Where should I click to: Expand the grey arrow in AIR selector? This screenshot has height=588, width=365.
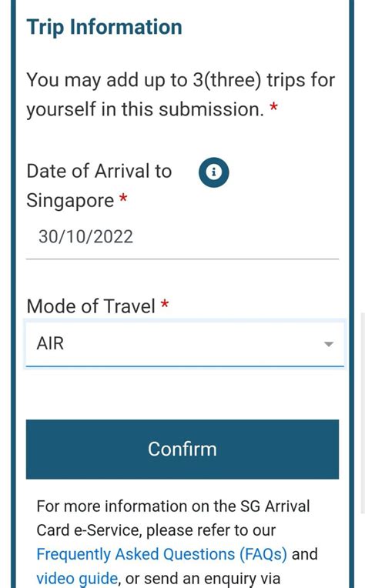(329, 344)
